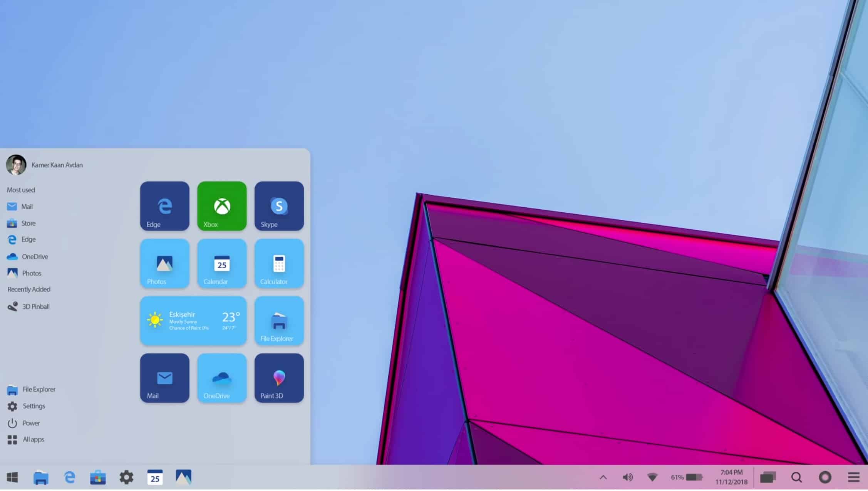Click the Power button option
This screenshot has width=868, height=491.
(x=30, y=422)
